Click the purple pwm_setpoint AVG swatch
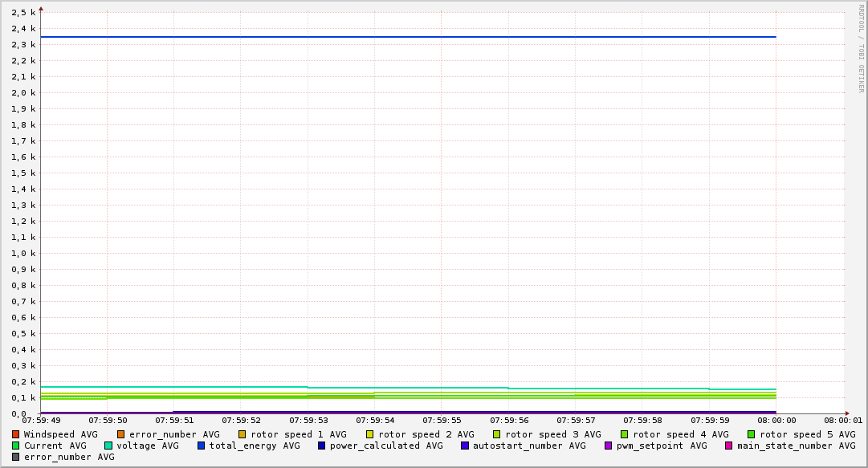 click(608, 446)
